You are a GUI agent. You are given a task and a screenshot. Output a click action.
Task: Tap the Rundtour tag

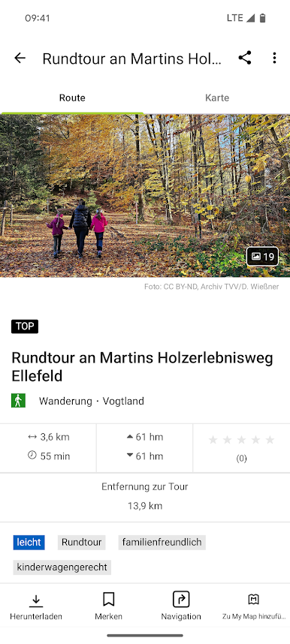(81, 542)
